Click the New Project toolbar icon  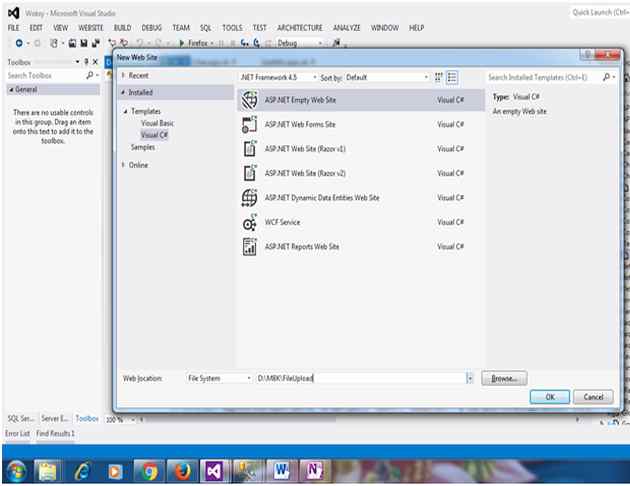[54, 43]
